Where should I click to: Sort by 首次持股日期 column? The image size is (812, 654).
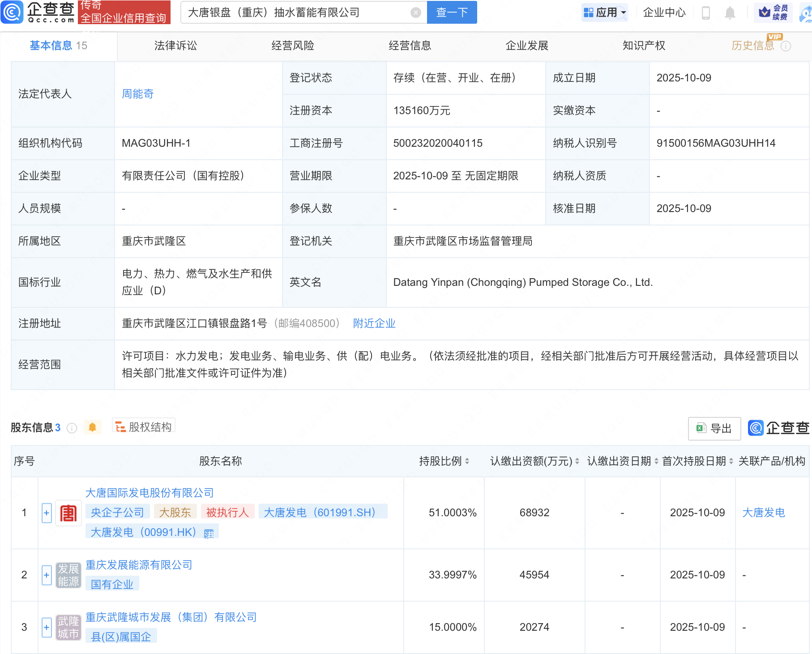coord(731,461)
